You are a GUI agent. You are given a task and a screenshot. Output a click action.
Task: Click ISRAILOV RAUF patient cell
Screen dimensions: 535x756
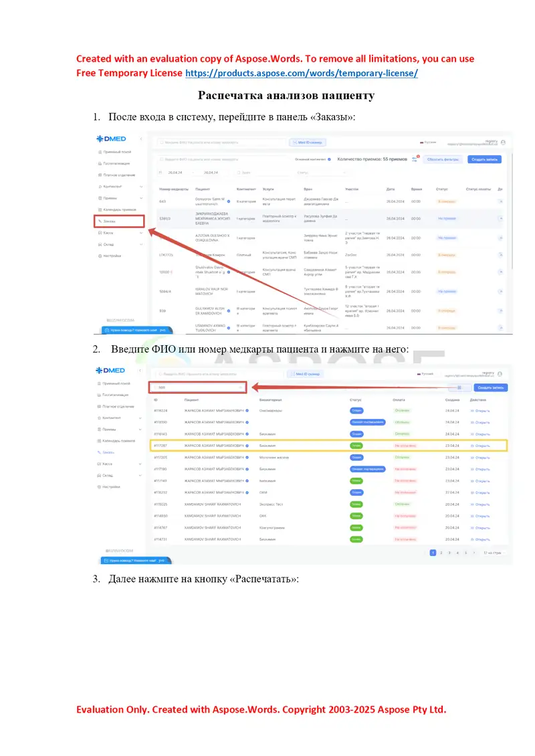coord(211,291)
